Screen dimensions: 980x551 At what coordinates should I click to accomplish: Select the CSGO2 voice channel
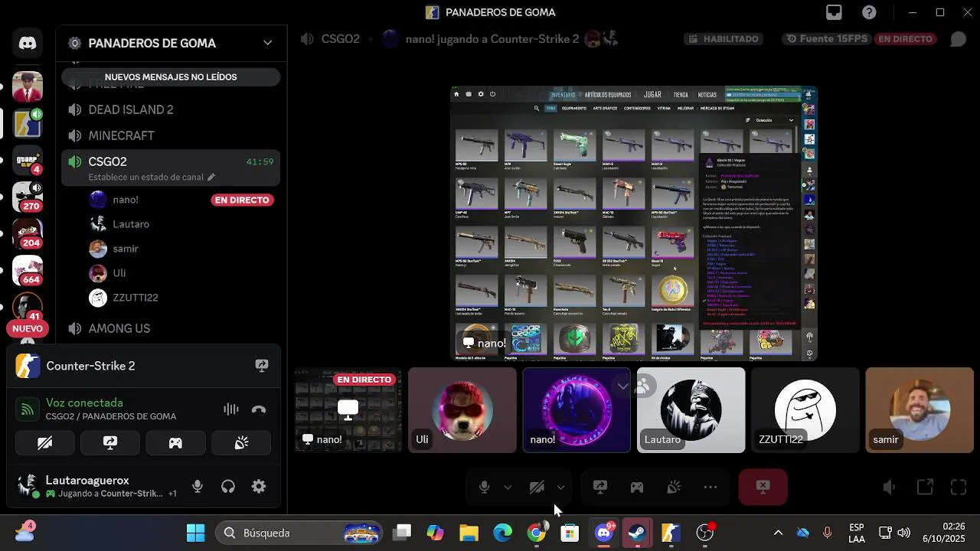coord(171,168)
